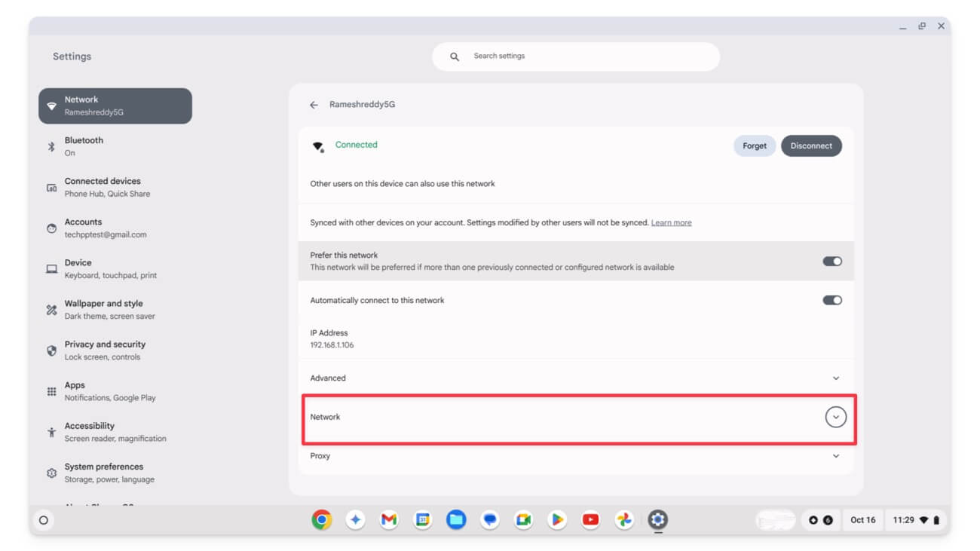980x551 pixels.
Task: Open System preferences in sidebar
Action: click(115, 473)
